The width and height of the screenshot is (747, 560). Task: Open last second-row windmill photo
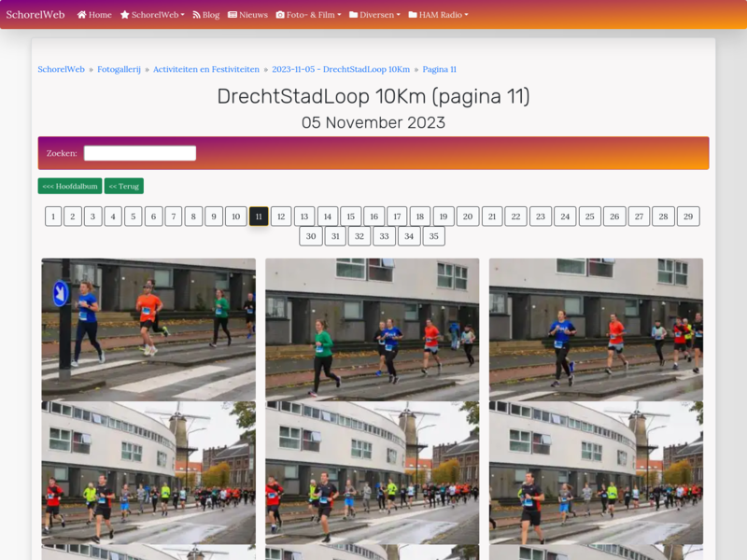point(596,472)
